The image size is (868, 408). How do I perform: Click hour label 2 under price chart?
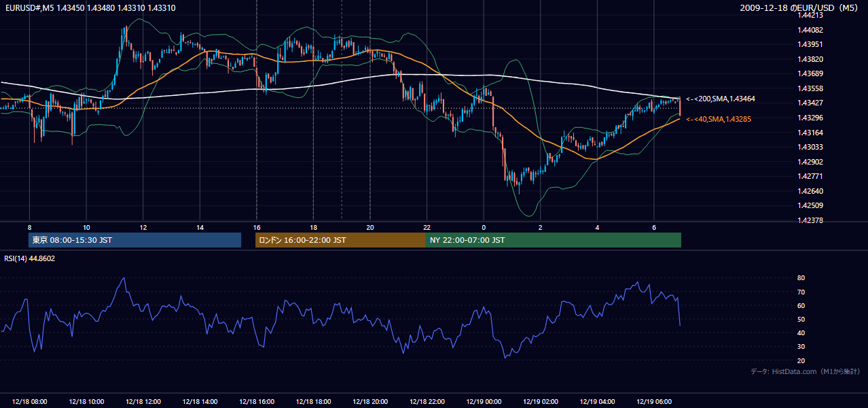coord(540,227)
